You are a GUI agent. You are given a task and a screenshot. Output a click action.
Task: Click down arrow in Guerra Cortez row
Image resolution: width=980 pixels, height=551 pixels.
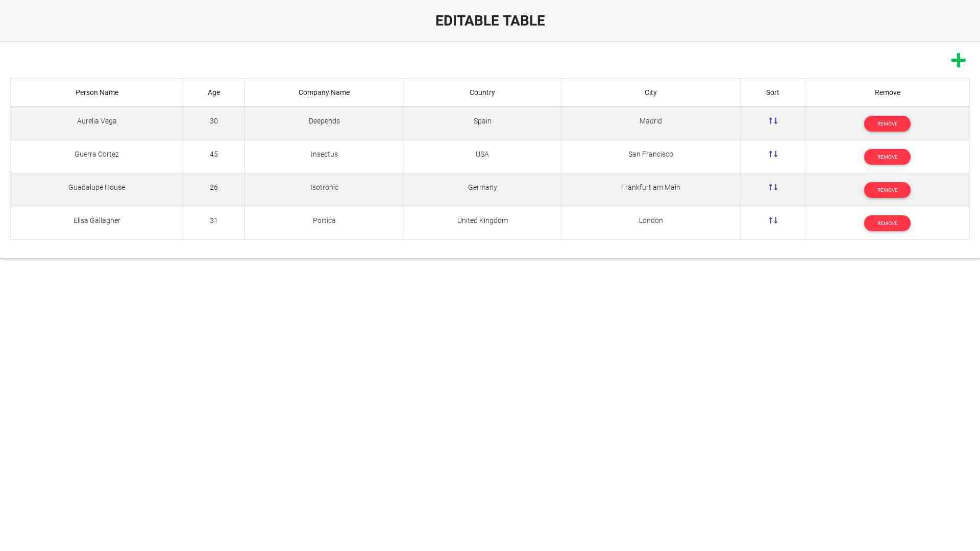coord(776,154)
